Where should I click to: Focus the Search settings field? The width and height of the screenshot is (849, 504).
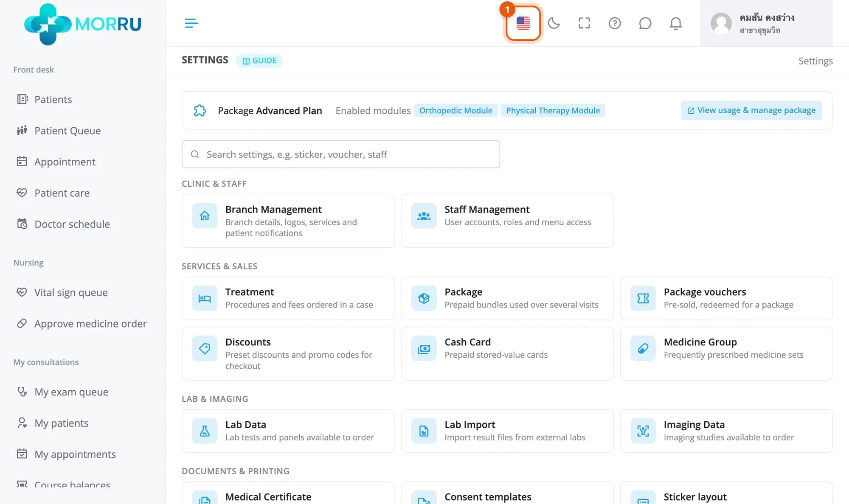(341, 154)
